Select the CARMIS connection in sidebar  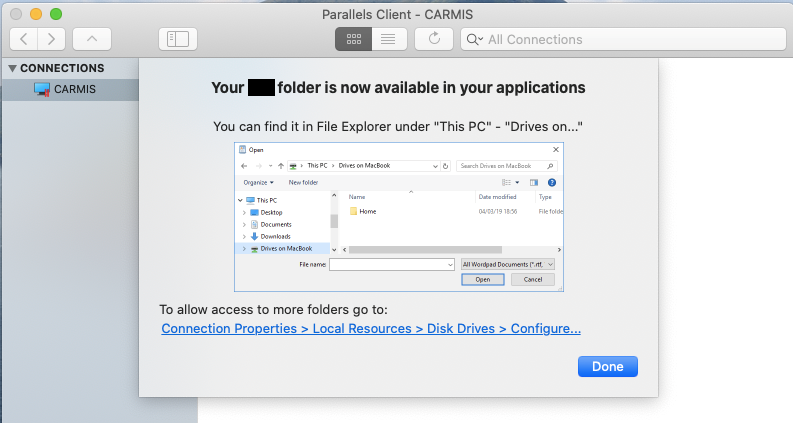point(70,90)
